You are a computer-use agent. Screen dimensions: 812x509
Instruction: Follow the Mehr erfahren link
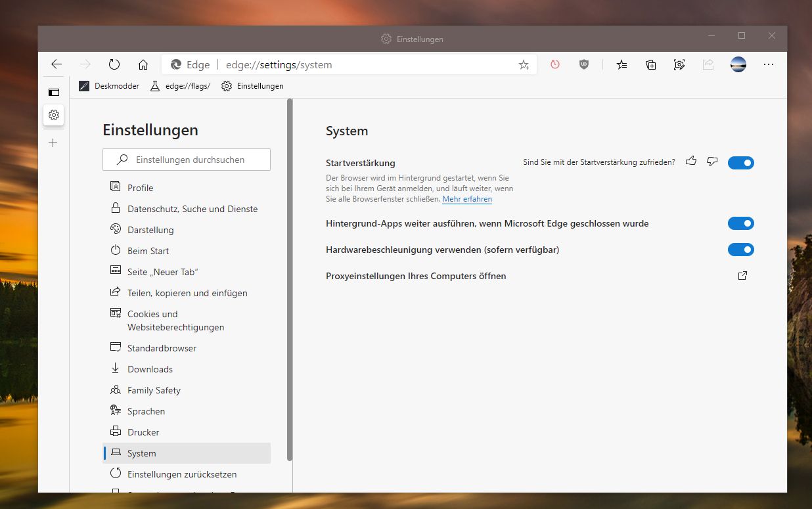(467, 199)
